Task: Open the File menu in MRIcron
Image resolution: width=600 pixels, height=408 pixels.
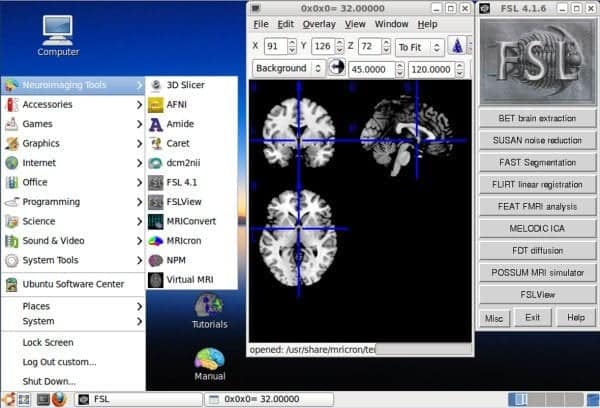Action: 261,24
